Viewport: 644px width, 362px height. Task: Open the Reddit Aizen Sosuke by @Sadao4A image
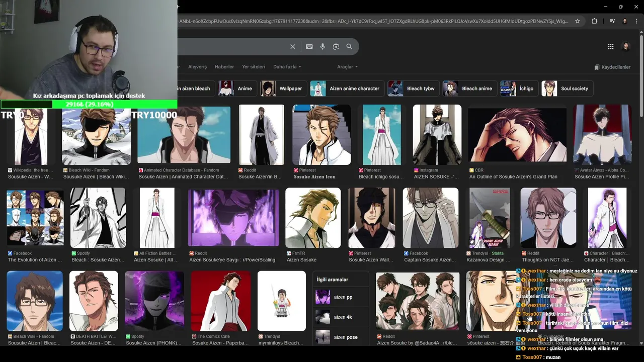[418, 302]
